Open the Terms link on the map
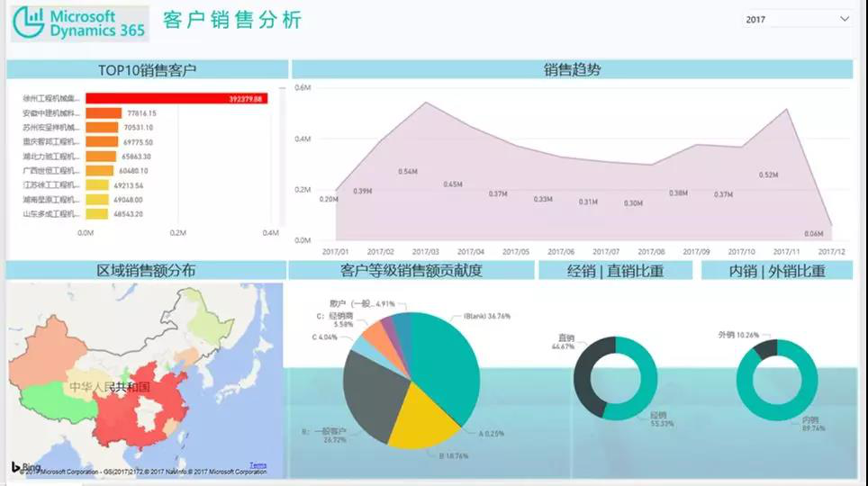Image resolution: width=868 pixels, height=486 pixels. point(258,465)
